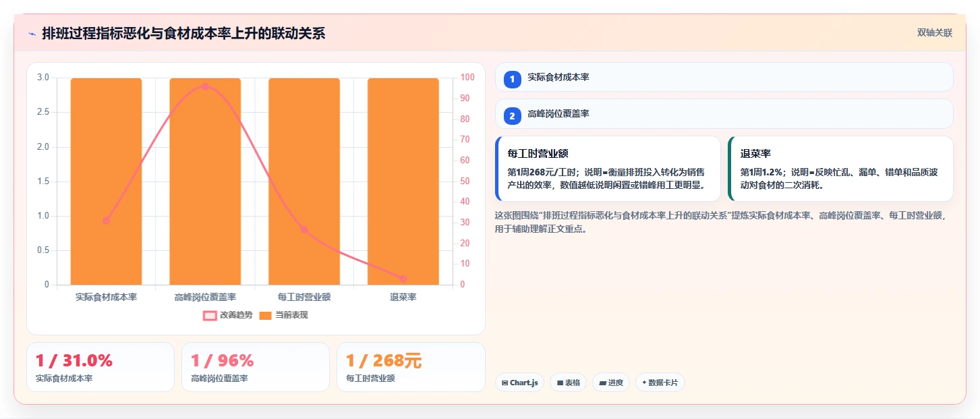This screenshot has width=980, height=419.
Task: Toggle the 当前表现 legend item
Action: [284, 315]
